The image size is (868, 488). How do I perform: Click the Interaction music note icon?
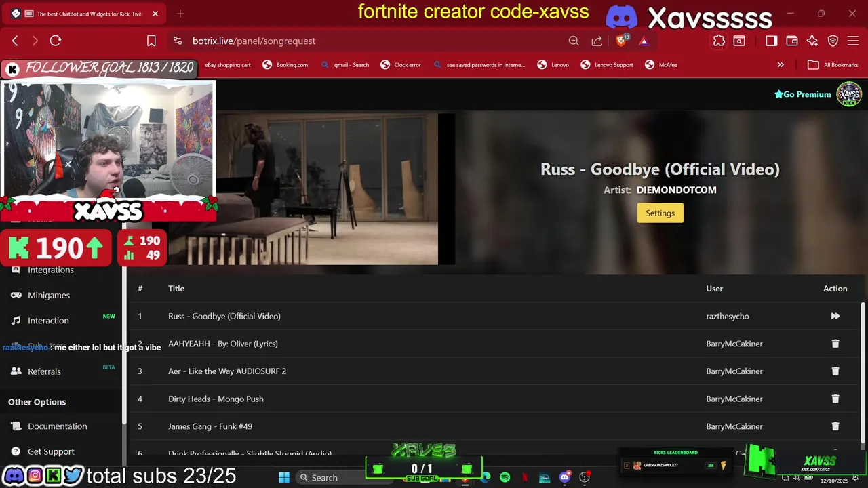pyautogui.click(x=16, y=320)
